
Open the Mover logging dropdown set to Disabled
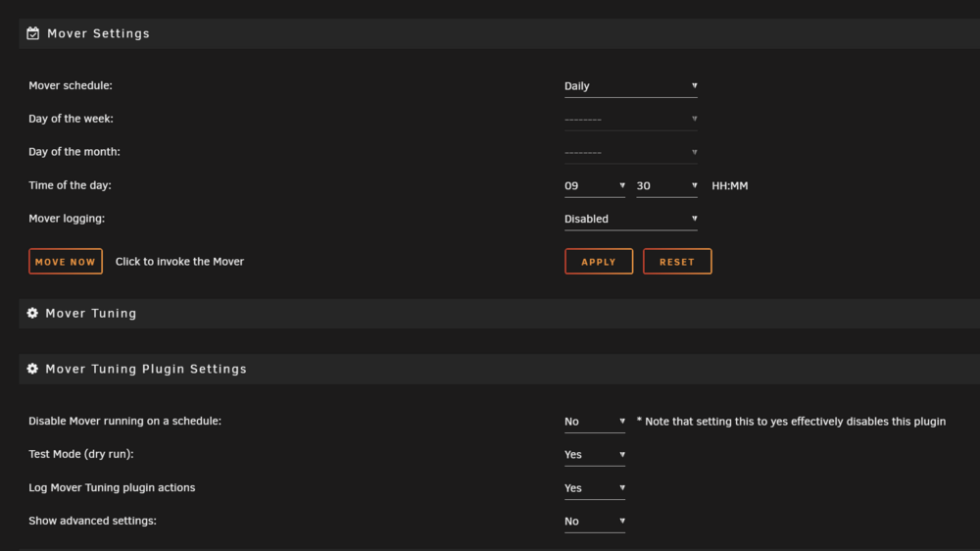tap(630, 219)
